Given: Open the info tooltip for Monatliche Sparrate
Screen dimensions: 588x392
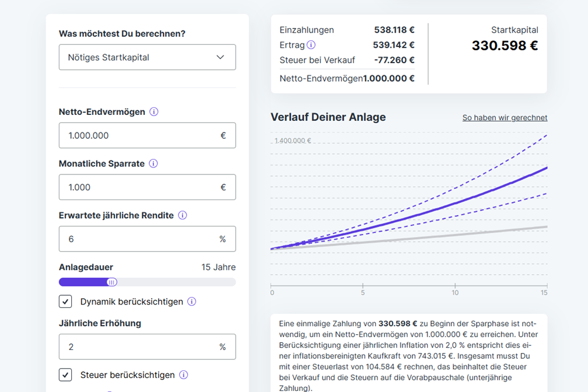Looking at the screenshot, I should 153,164.
